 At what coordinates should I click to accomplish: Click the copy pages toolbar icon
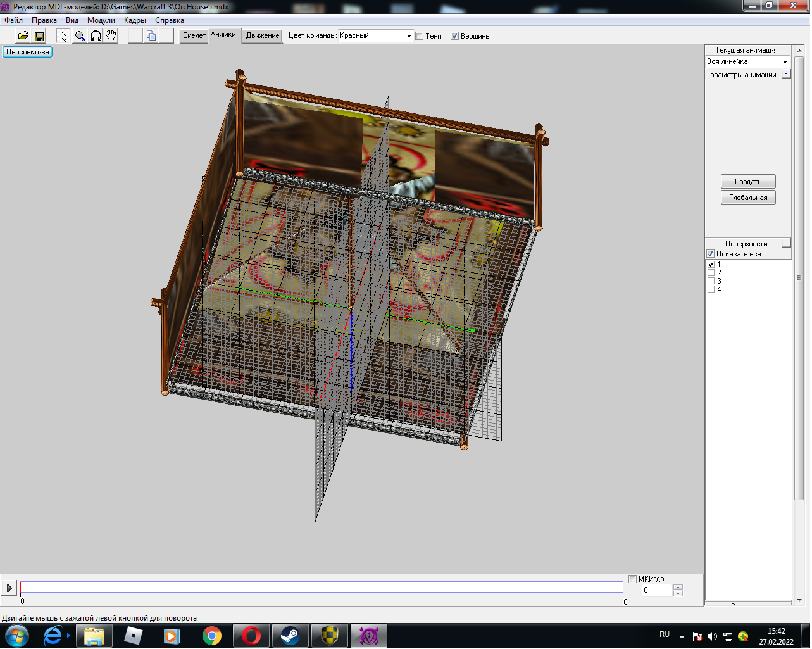[151, 36]
